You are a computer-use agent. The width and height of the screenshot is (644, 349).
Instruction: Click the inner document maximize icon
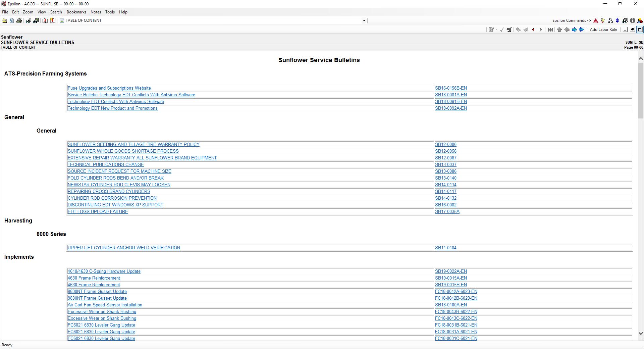click(x=640, y=30)
